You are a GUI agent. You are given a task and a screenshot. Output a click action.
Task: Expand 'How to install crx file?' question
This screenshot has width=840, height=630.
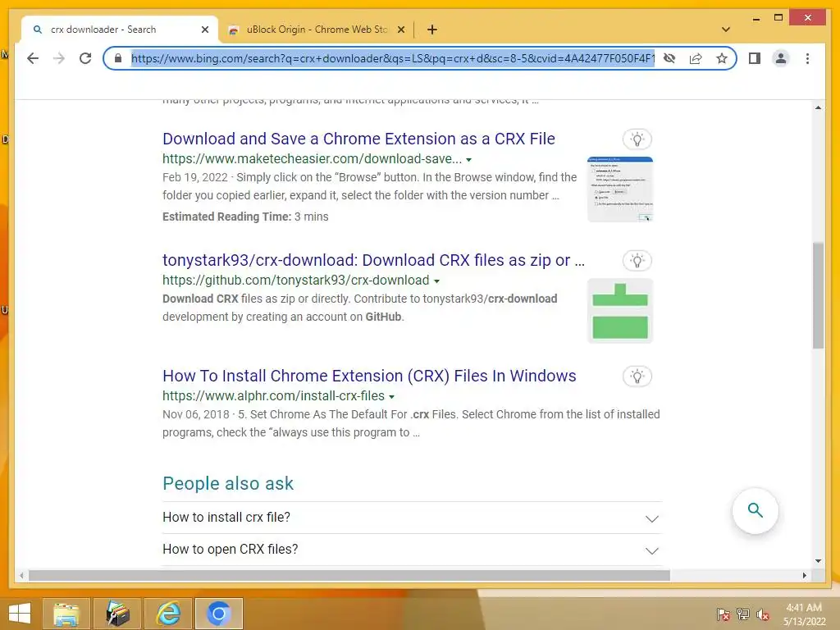[412, 518]
